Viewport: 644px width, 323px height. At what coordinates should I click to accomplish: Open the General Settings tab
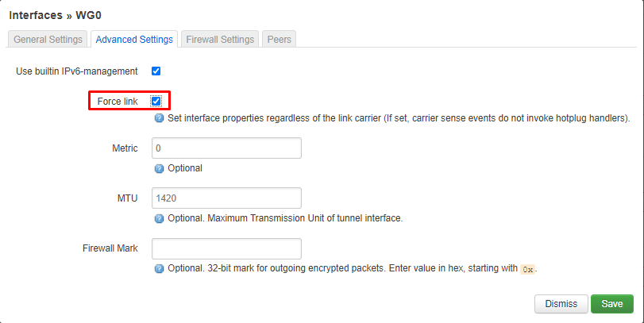pyautogui.click(x=48, y=40)
